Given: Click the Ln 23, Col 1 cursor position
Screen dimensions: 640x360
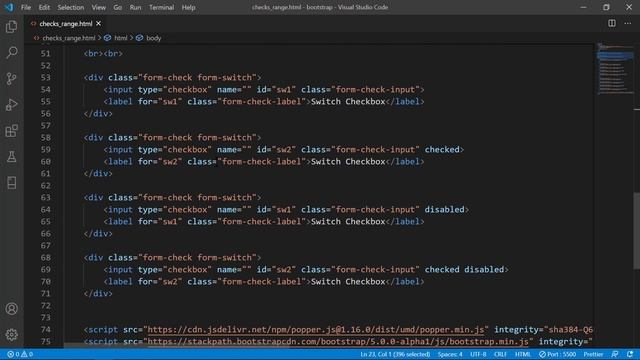Looking at the screenshot, I should [x=395, y=354].
